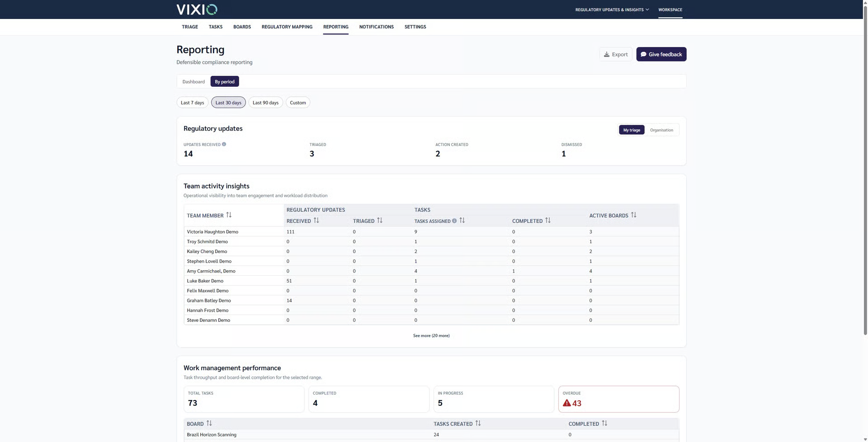The height and width of the screenshot is (442, 868).
Task: Sort table by Received updates icon
Action: pyautogui.click(x=316, y=221)
